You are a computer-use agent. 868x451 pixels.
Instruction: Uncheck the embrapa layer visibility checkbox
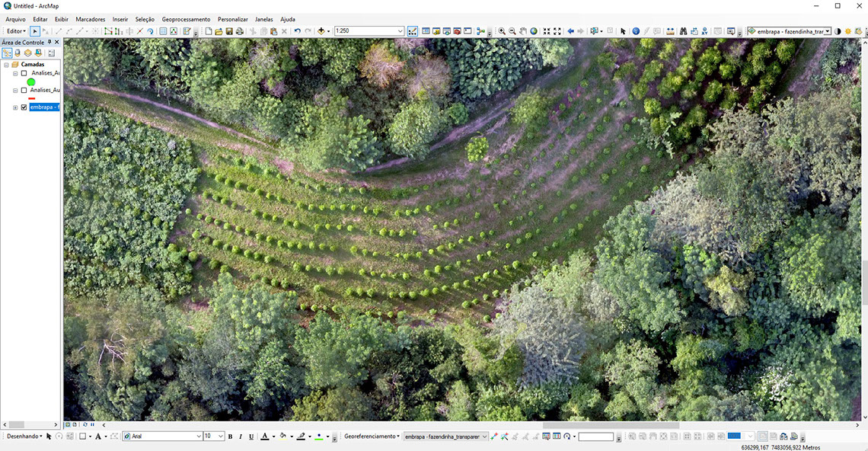pos(24,107)
